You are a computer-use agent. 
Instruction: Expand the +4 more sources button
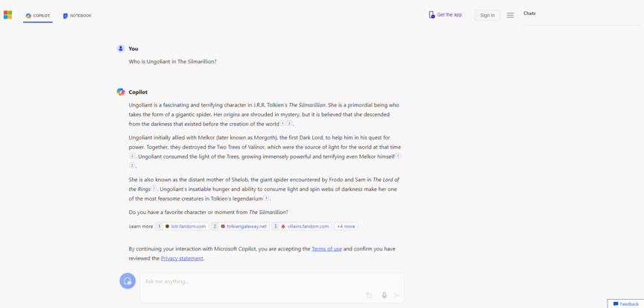[x=346, y=226]
